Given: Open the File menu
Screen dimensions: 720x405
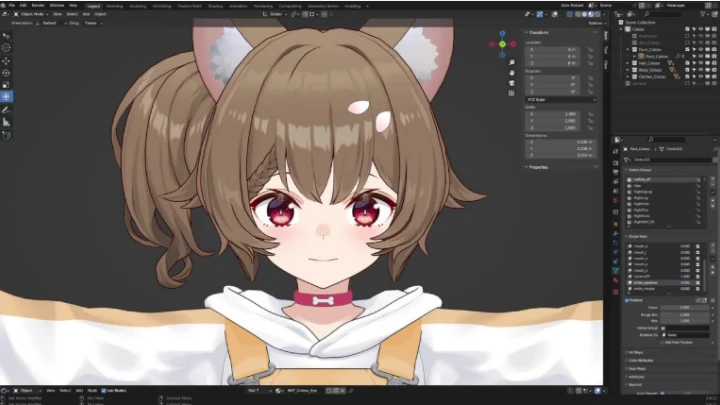Looking at the screenshot, I should click(x=11, y=6).
